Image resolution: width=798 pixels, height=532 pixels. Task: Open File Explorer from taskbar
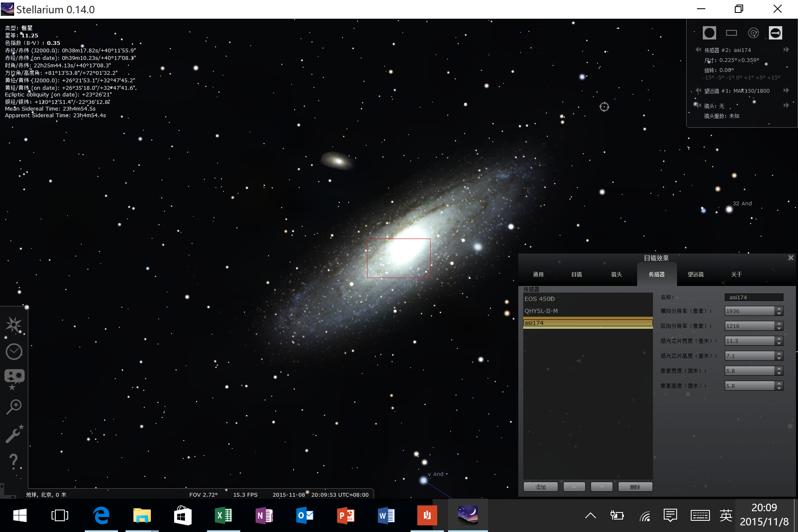tap(142, 515)
